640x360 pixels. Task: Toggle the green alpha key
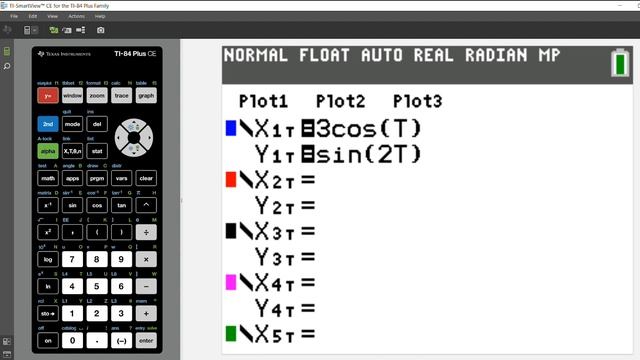[48, 151]
